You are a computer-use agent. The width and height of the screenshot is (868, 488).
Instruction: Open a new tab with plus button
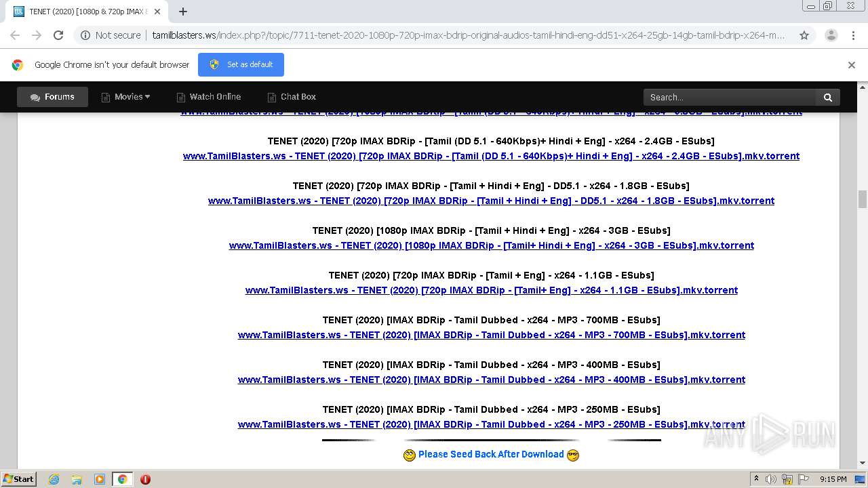click(x=183, y=12)
